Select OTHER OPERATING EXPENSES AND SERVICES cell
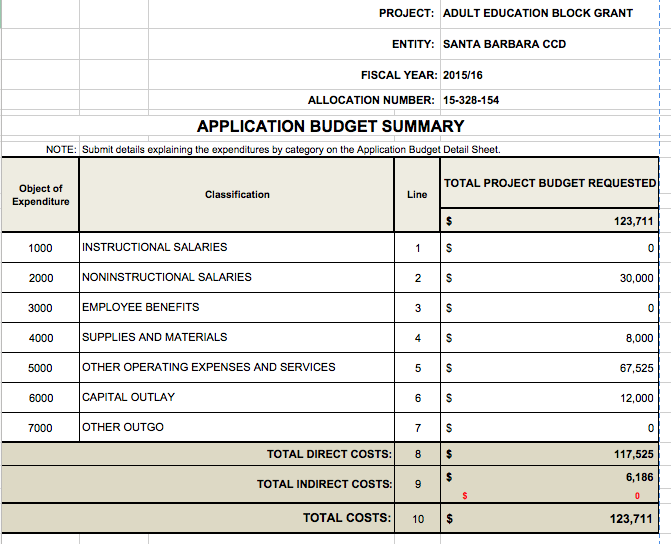The height and width of the screenshot is (544, 671). click(x=209, y=367)
